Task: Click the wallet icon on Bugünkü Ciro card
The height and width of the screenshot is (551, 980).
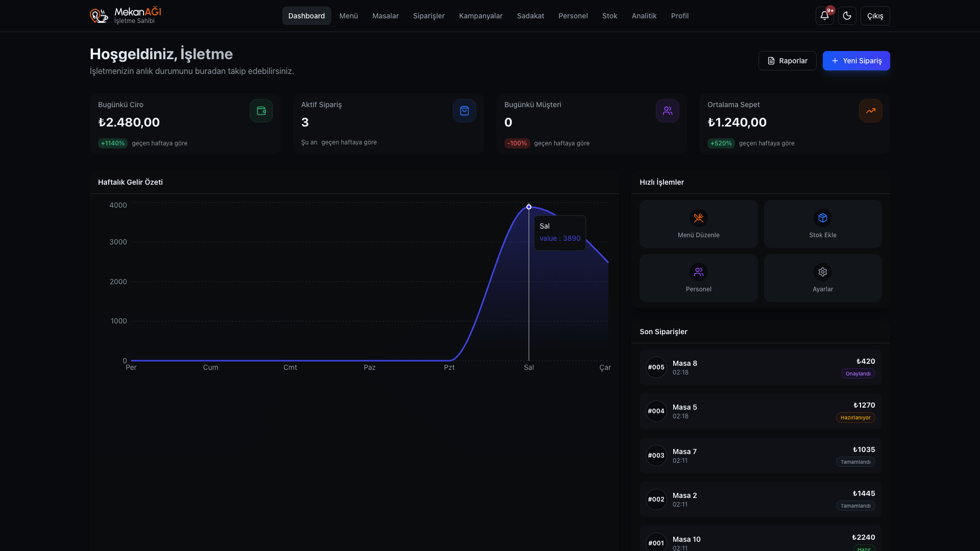Action: point(261,111)
